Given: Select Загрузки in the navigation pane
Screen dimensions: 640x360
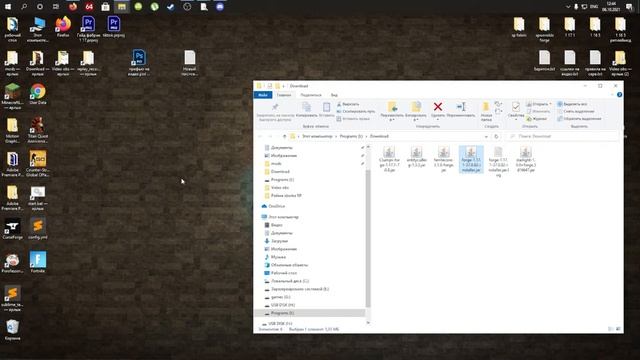Looking at the screenshot, I should (279, 241).
